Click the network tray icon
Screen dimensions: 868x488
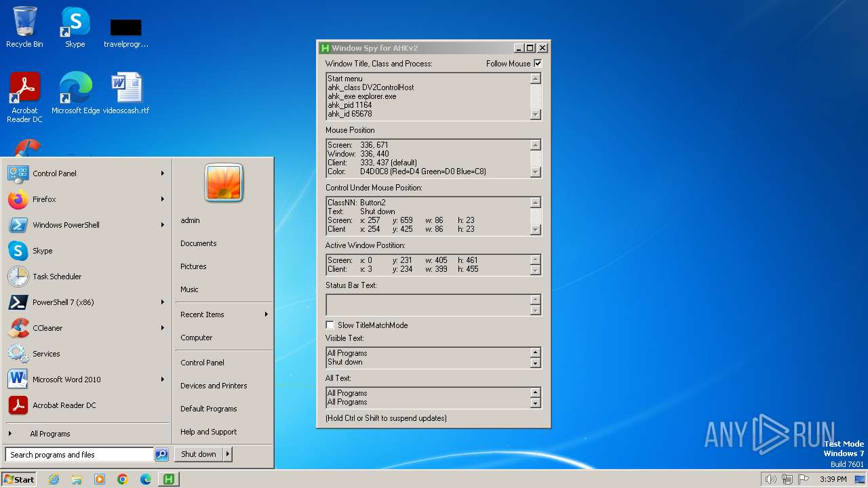pyautogui.click(x=787, y=479)
